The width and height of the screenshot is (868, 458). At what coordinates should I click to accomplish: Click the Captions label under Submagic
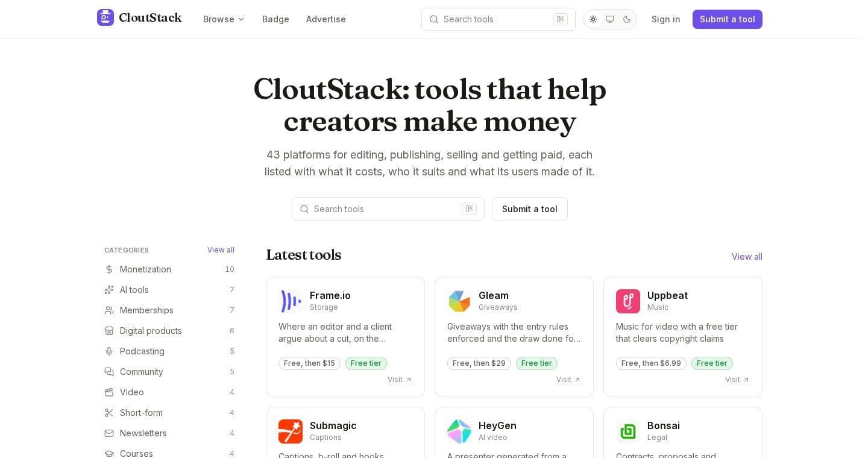(x=325, y=438)
